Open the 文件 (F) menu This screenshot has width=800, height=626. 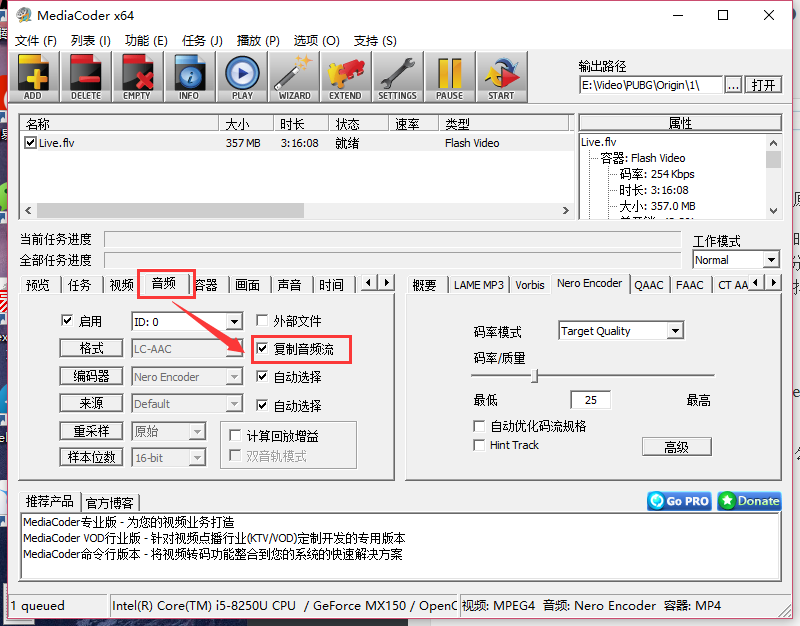[x=35, y=41]
